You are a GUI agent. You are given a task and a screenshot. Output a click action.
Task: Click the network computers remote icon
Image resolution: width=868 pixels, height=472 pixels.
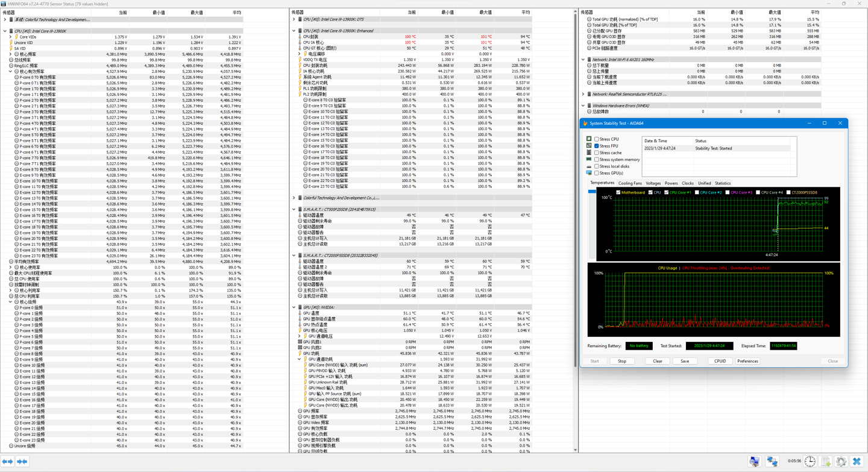[772, 462]
